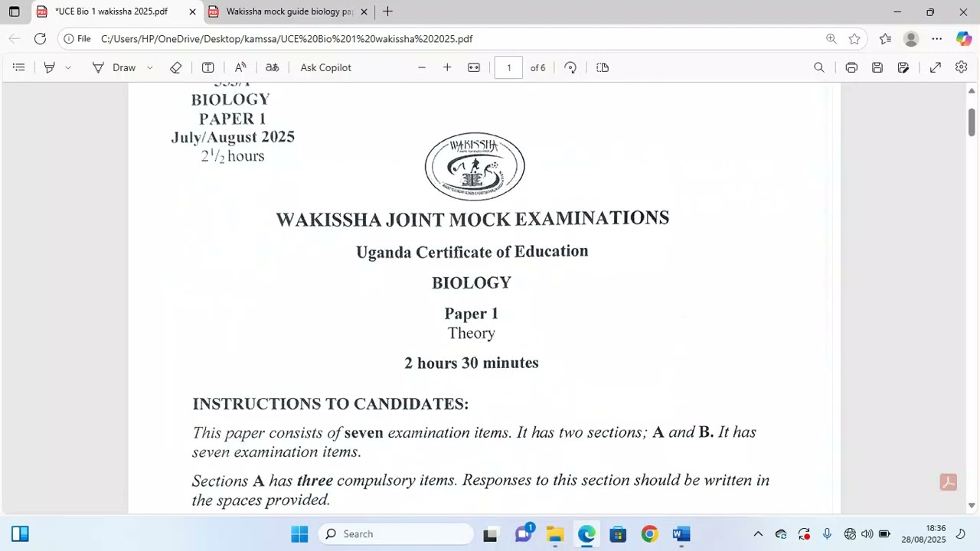Launch Copilot from browser toolbar
980x551 pixels.
click(964, 39)
